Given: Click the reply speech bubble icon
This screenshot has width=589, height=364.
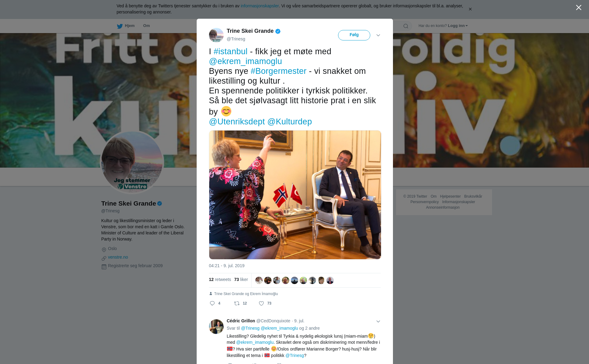Looking at the screenshot, I should 212,303.
